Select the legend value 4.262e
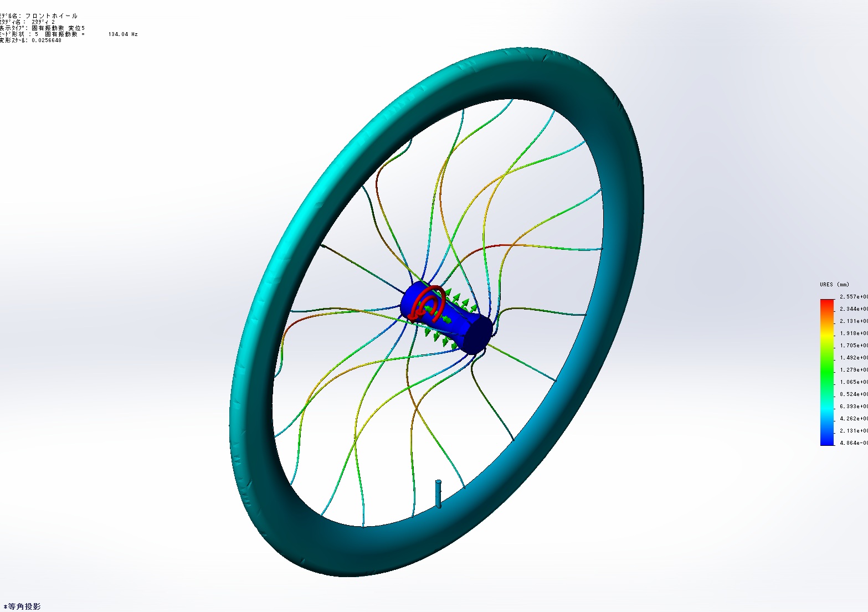The height and width of the screenshot is (612, 868). point(854,419)
